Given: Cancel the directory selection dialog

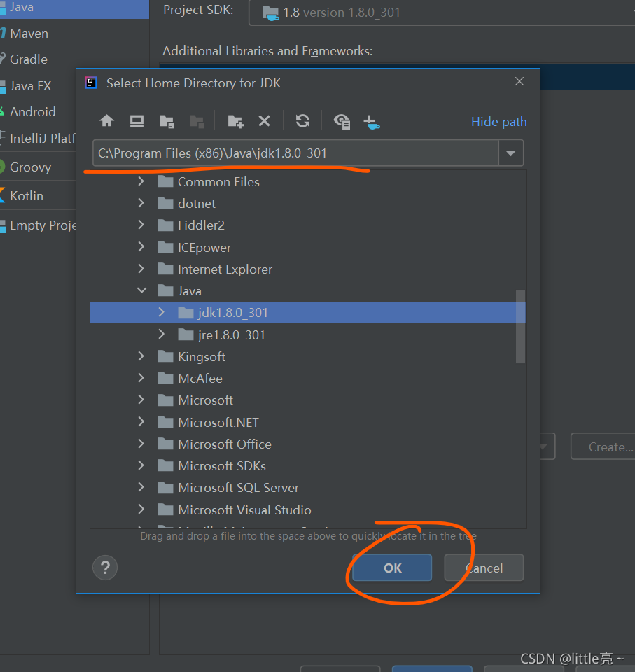Looking at the screenshot, I should [x=484, y=568].
